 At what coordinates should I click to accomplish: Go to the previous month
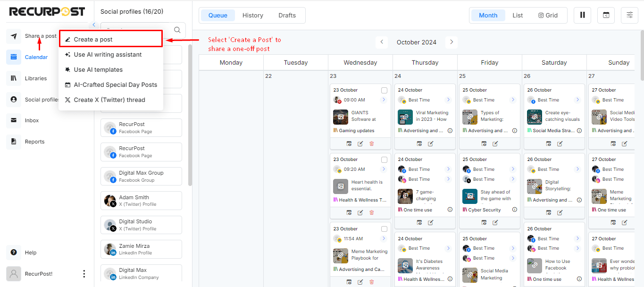click(382, 42)
